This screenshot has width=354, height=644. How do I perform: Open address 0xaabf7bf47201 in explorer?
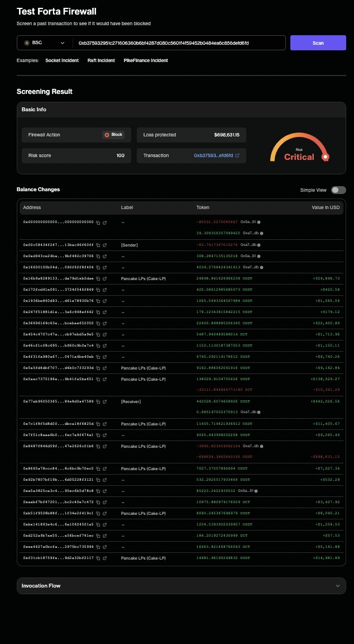pyautogui.click(x=104, y=502)
